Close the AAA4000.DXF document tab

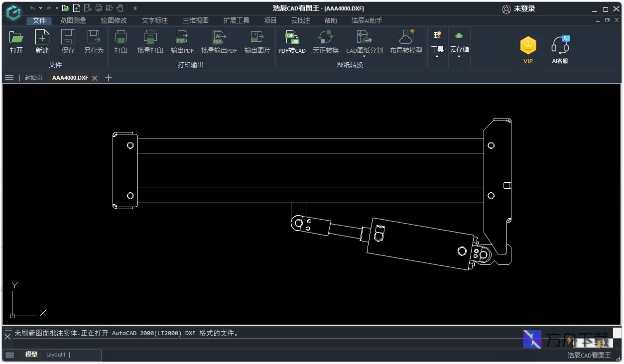95,78
